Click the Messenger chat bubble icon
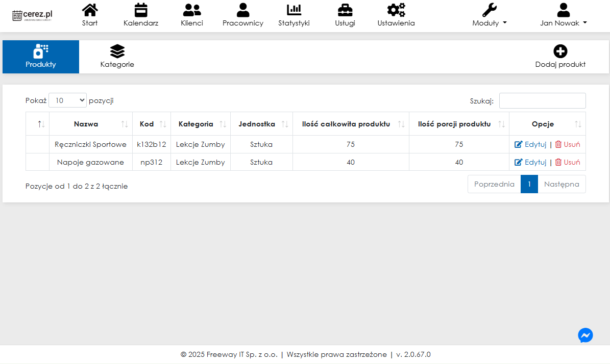 point(585,335)
